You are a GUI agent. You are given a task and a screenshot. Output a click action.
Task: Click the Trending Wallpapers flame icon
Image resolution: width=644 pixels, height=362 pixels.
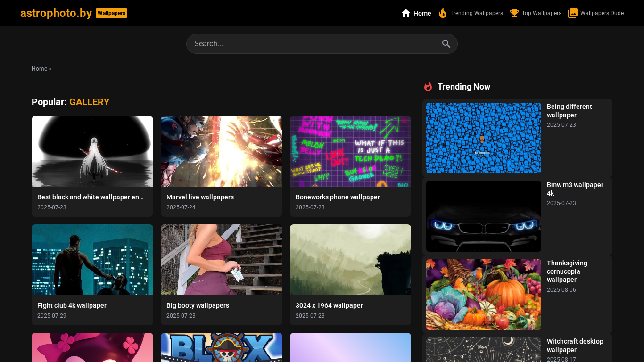point(443,13)
